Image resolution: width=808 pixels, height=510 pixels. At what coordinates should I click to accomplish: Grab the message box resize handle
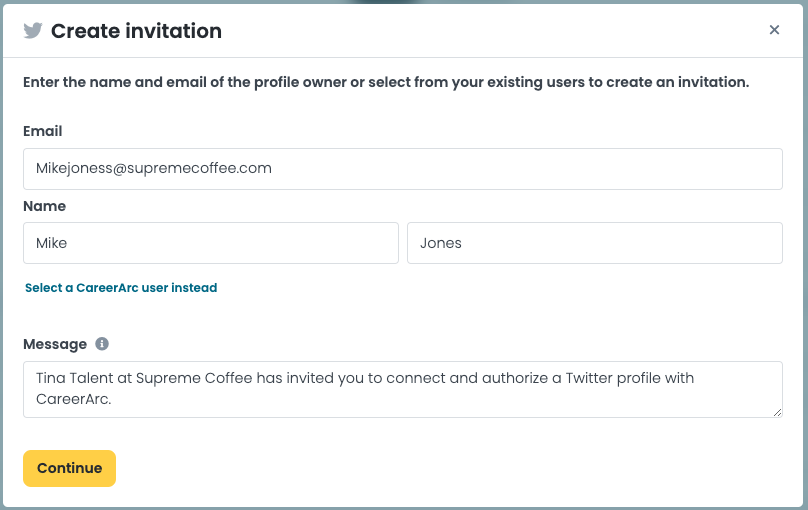pos(777,412)
